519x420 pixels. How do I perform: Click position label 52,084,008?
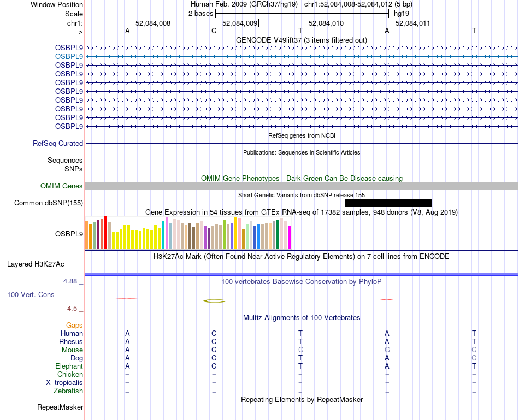tap(153, 23)
